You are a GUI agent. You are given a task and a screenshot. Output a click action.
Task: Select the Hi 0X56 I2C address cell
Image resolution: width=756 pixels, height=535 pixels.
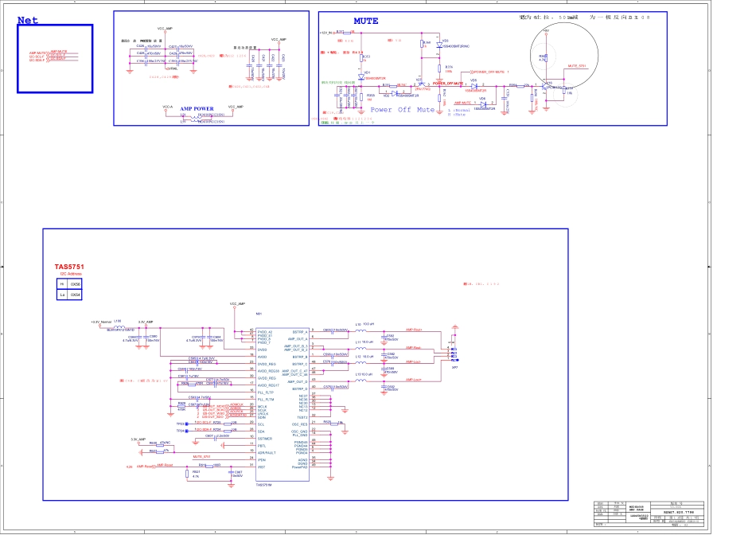pos(69,283)
